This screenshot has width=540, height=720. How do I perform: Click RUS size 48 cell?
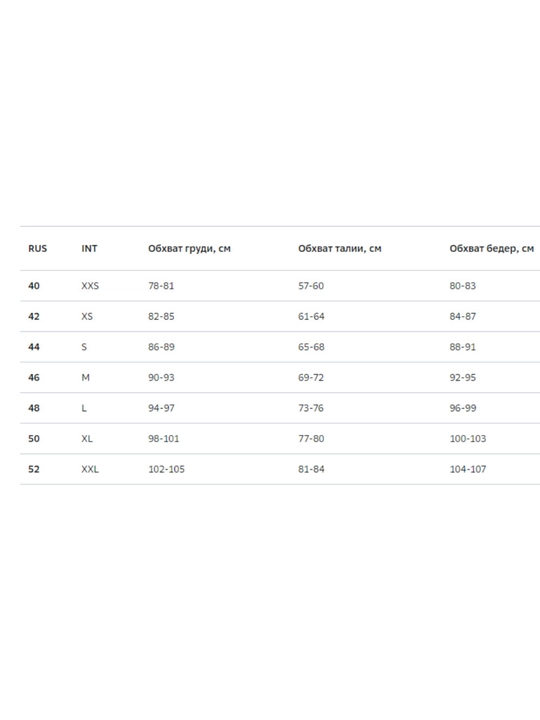pyautogui.click(x=34, y=408)
